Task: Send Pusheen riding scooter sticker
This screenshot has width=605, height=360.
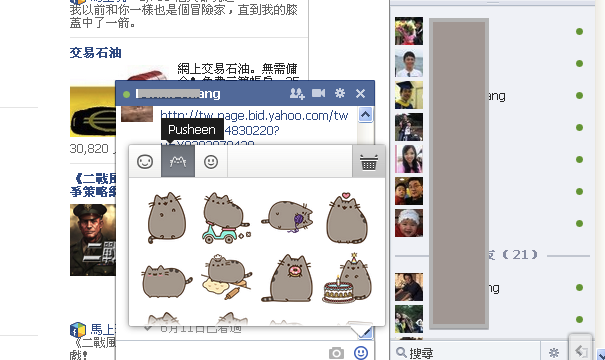Action: click(x=226, y=218)
